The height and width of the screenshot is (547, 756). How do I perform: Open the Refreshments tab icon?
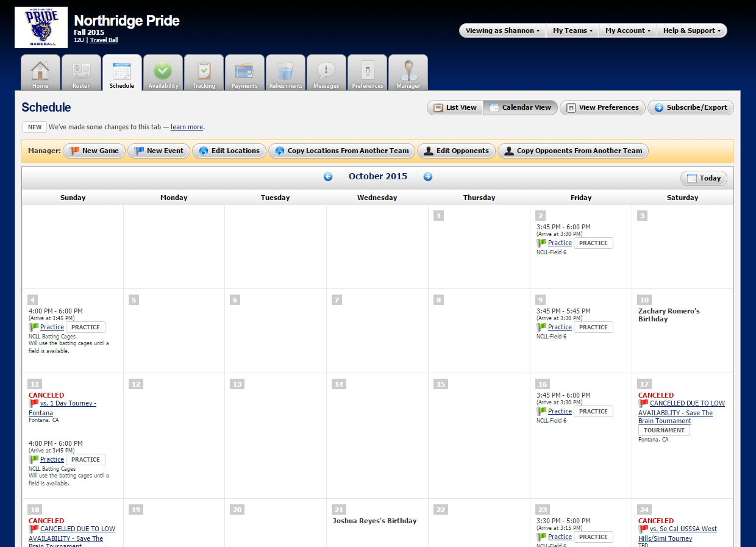285,73
